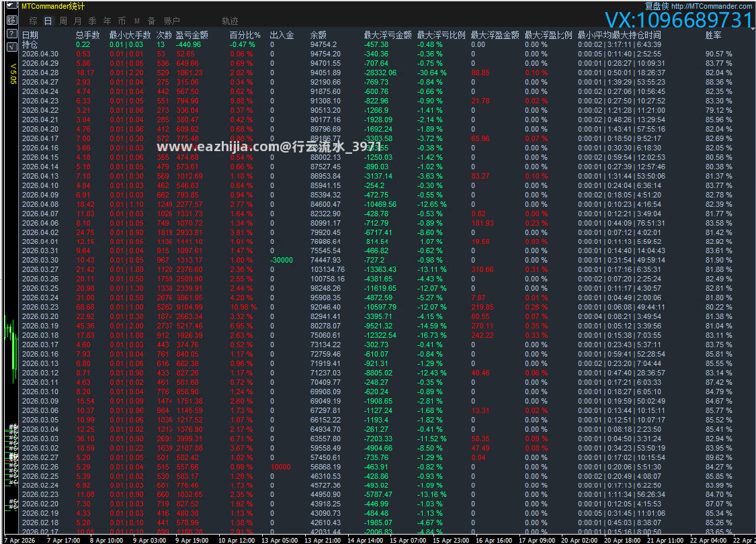Click the 最大浮盈金额 column header
This screenshot has width=756, height=544.
click(x=495, y=35)
